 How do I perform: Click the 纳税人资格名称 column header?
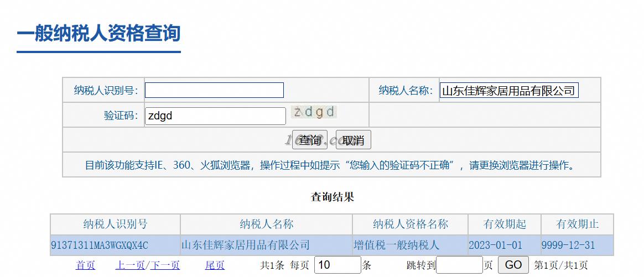click(x=410, y=224)
